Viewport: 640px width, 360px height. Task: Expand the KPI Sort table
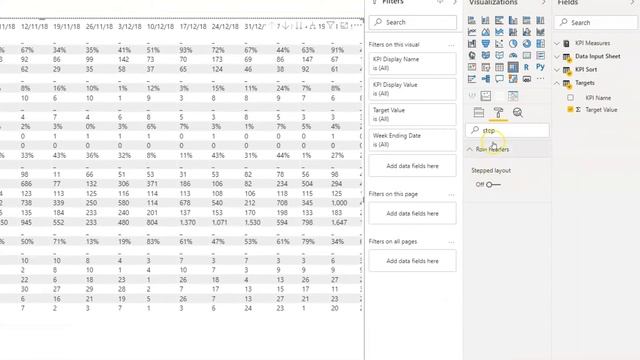pyautogui.click(x=558, y=70)
